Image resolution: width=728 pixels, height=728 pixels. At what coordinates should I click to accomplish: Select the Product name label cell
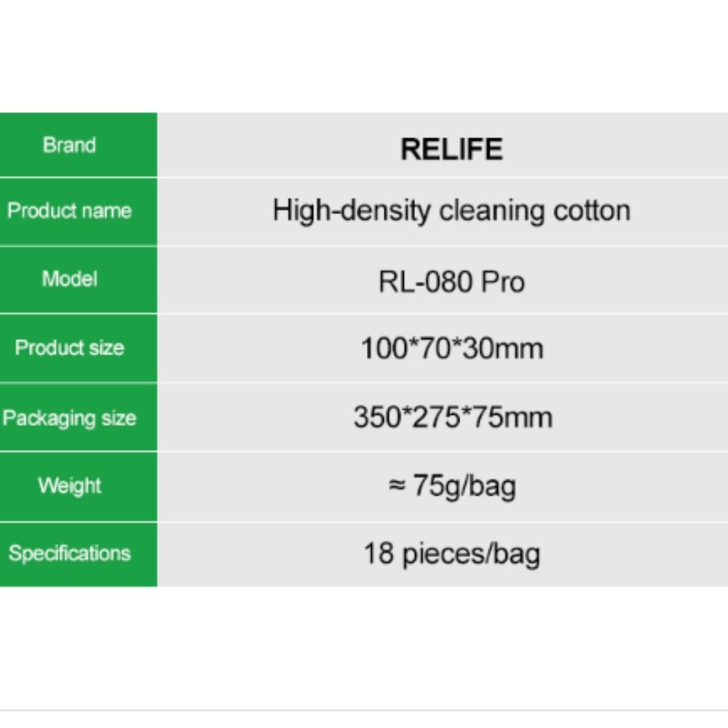[79, 211]
